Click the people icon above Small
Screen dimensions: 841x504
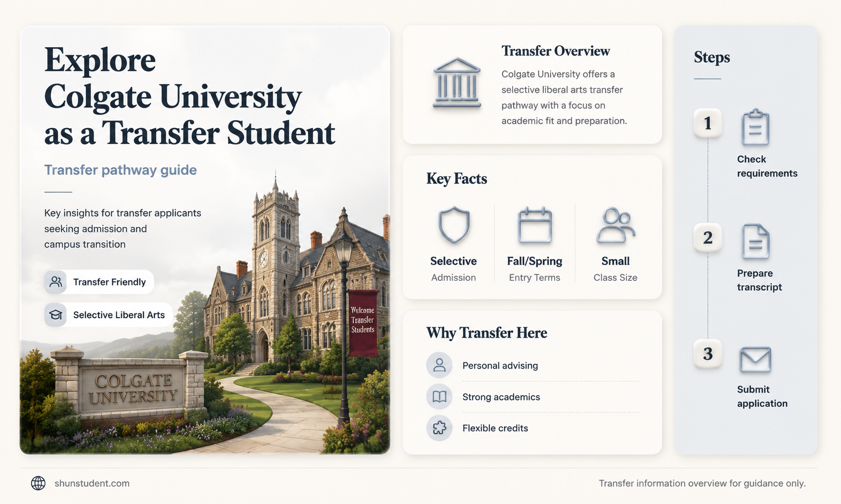pos(616,225)
